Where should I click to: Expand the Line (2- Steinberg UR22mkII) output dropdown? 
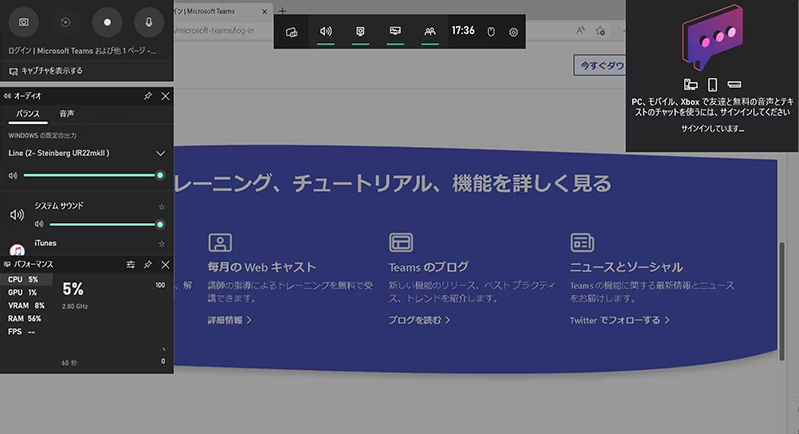click(x=160, y=153)
